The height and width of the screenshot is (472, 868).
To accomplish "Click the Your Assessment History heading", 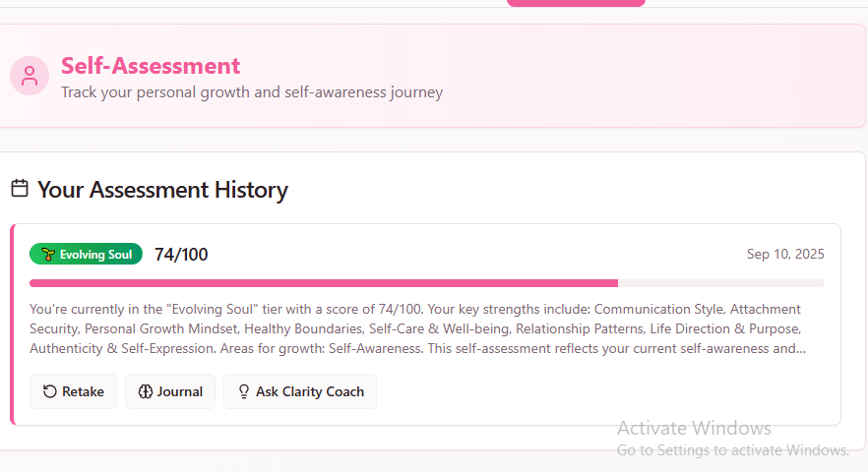I will click(162, 190).
